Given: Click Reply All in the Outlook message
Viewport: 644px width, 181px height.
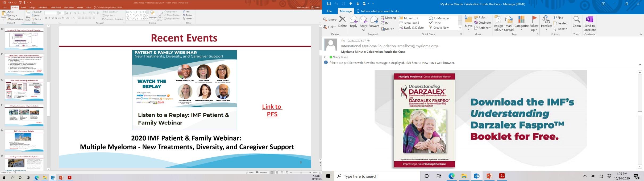Looking at the screenshot, I should [x=363, y=23].
